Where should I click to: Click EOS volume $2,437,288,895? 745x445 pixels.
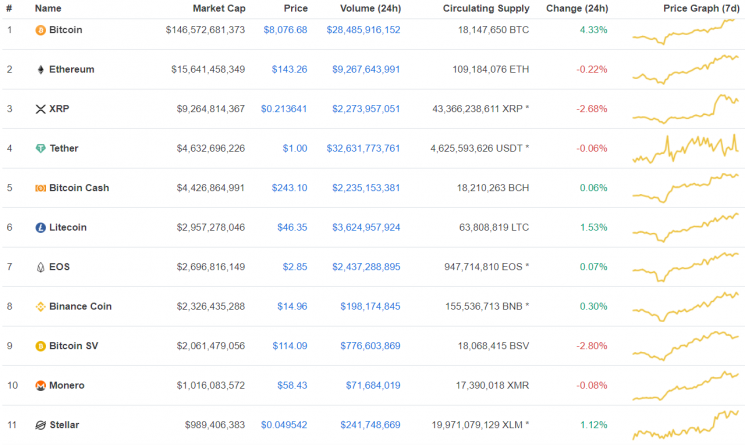(366, 267)
